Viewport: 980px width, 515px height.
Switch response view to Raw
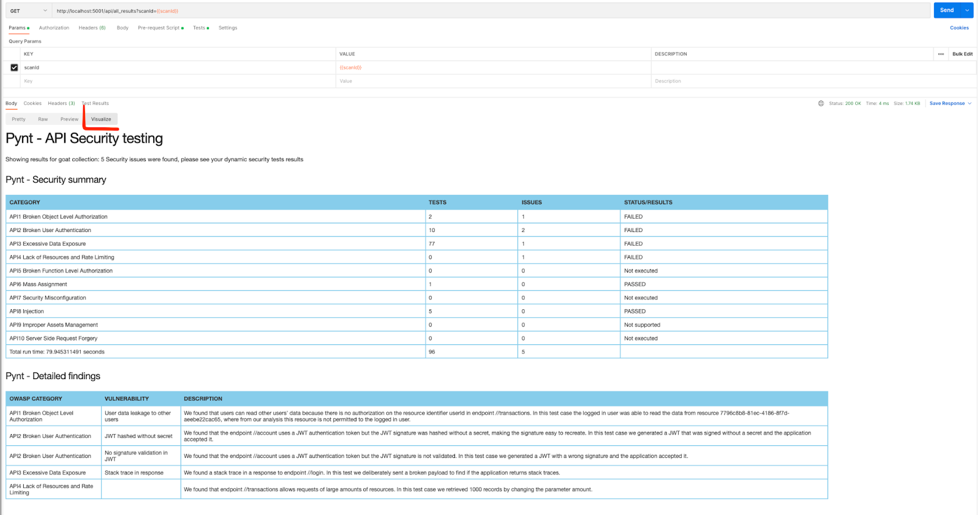tap(43, 119)
